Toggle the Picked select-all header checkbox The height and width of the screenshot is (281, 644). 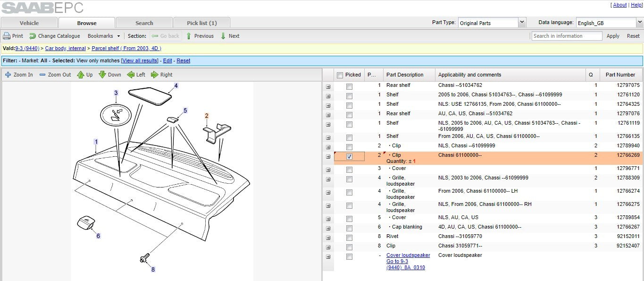point(340,75)
